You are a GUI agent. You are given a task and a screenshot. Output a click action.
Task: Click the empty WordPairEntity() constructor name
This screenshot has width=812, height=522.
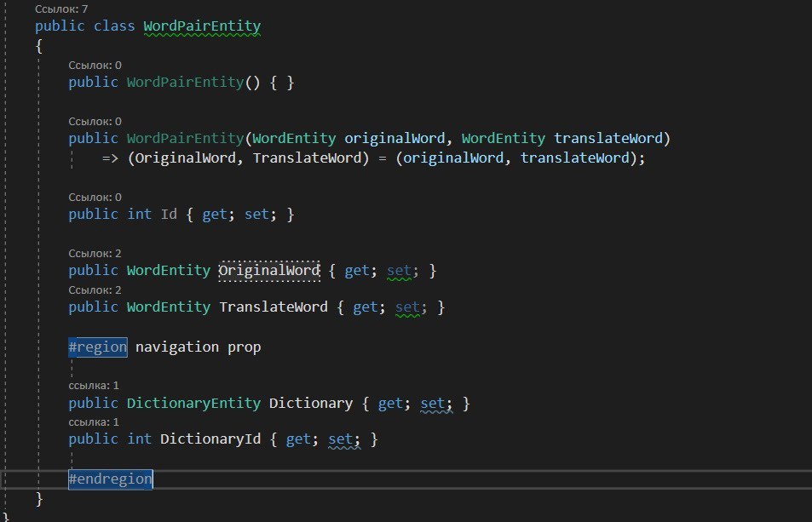coord(186,83)
